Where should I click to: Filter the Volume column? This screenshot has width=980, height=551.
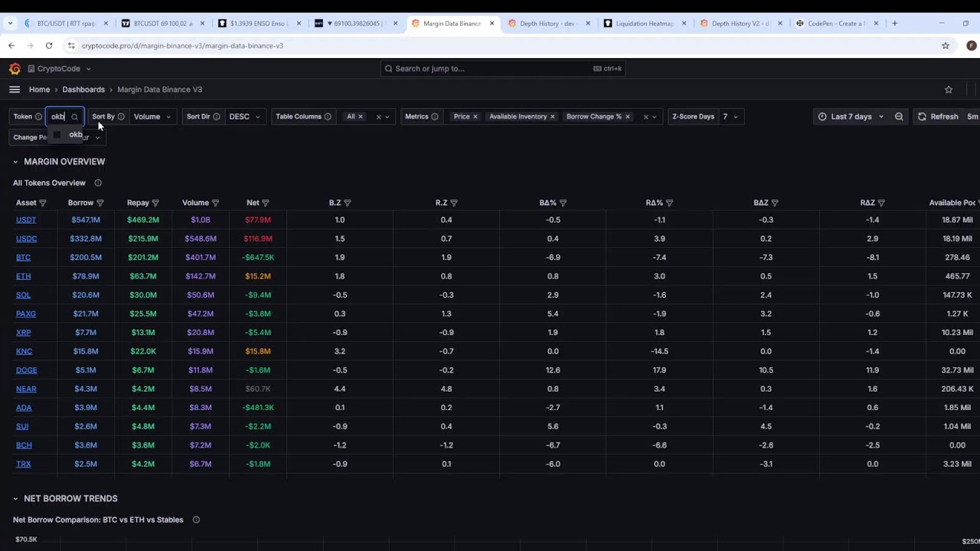[x=215, y=203]
